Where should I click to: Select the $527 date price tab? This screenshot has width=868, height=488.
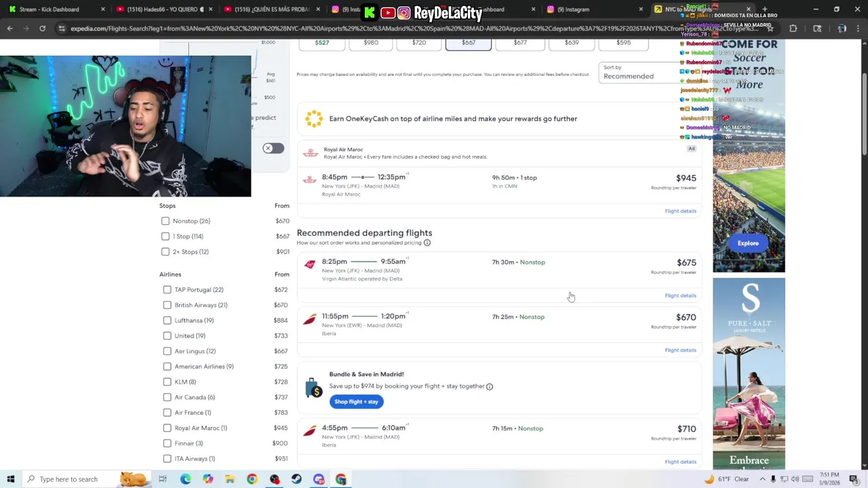[x=322, y=43]
